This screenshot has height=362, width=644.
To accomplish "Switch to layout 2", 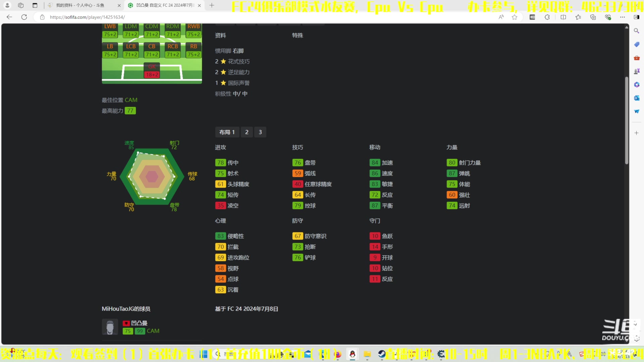I will click(247, 132).
